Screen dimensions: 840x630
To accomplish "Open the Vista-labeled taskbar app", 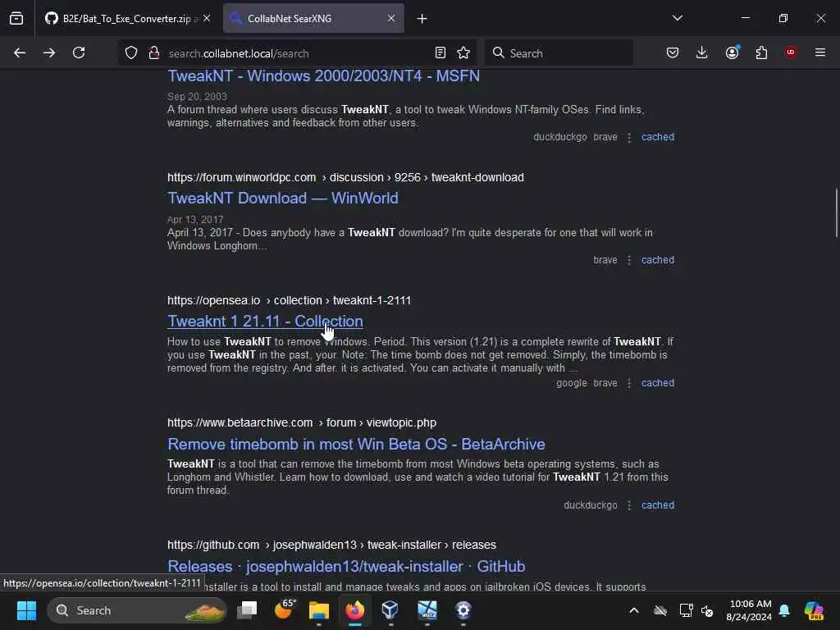I will pos(427,610).
